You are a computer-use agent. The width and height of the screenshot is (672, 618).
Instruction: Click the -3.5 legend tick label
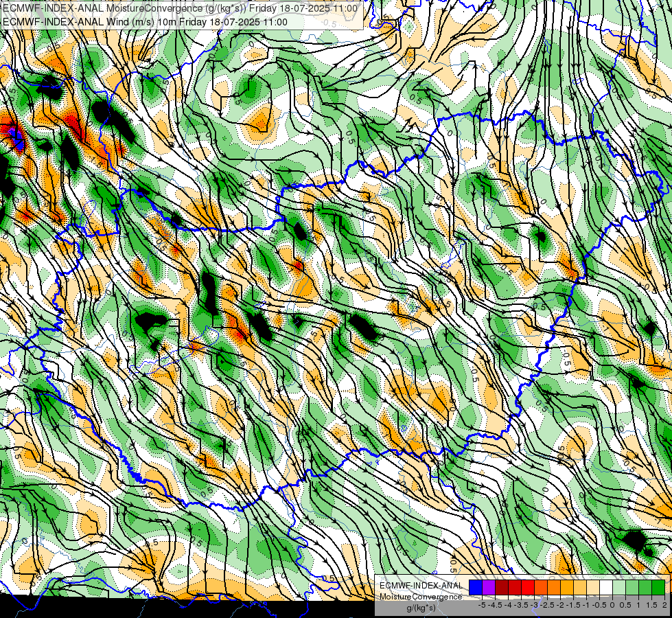pyautogui.click(x=522, y=605)
